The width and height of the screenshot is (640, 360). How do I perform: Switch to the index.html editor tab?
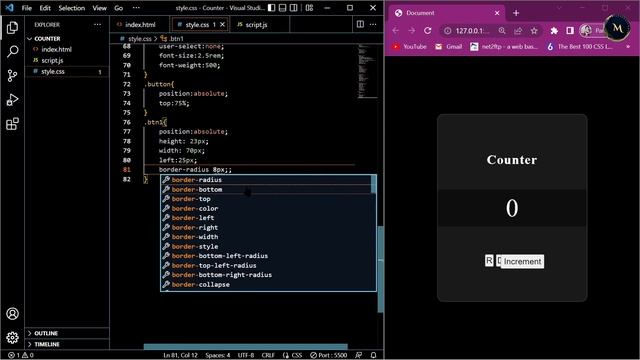click(140, 24)
